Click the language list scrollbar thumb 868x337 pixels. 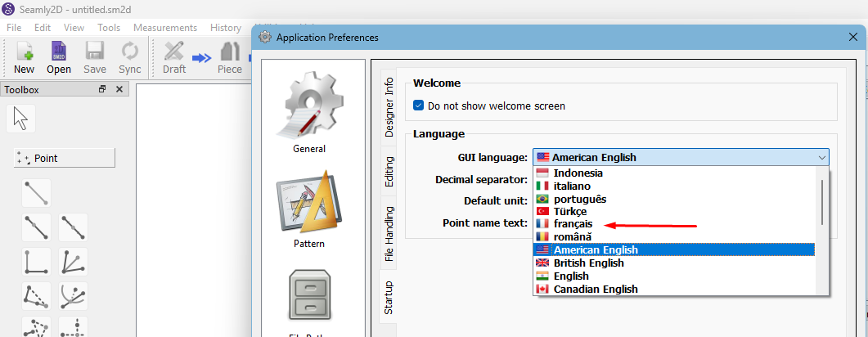(822, 201)
